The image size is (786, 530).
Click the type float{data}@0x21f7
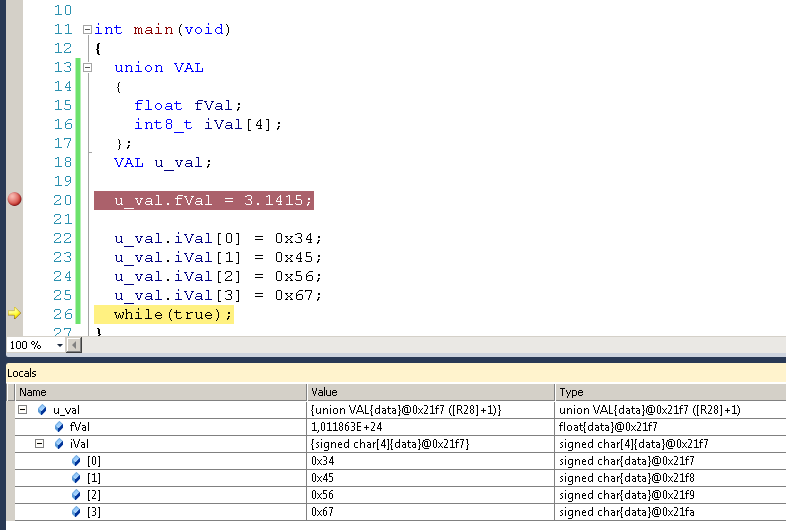pos(608,427)
